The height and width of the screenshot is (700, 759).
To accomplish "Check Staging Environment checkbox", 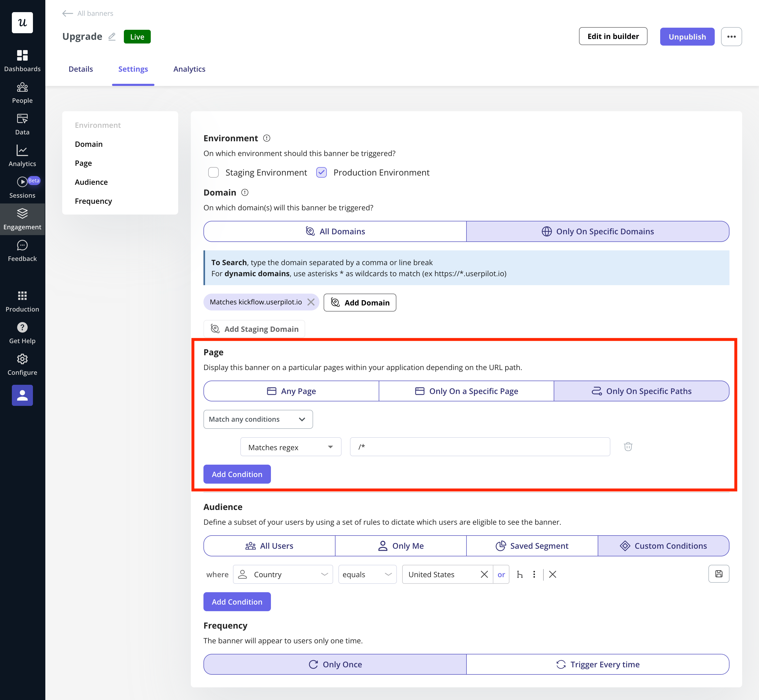I will pyautogui.click(x=213, y=172).
